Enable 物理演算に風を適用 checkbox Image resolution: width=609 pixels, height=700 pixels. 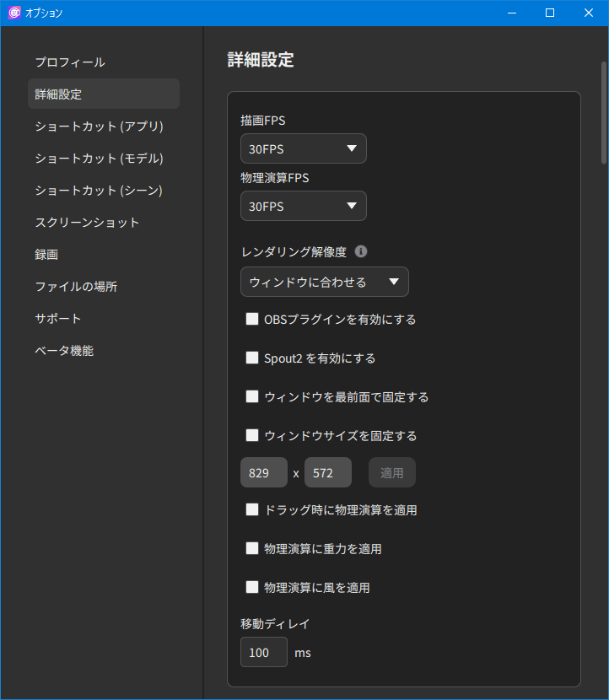(x=251, y=587)
